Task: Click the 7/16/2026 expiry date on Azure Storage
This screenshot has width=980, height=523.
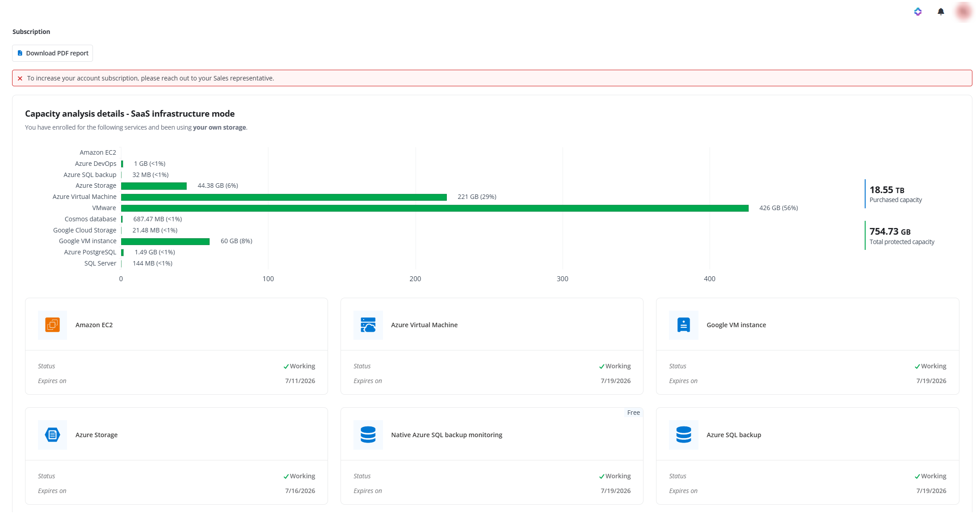Action: (300, 491)
